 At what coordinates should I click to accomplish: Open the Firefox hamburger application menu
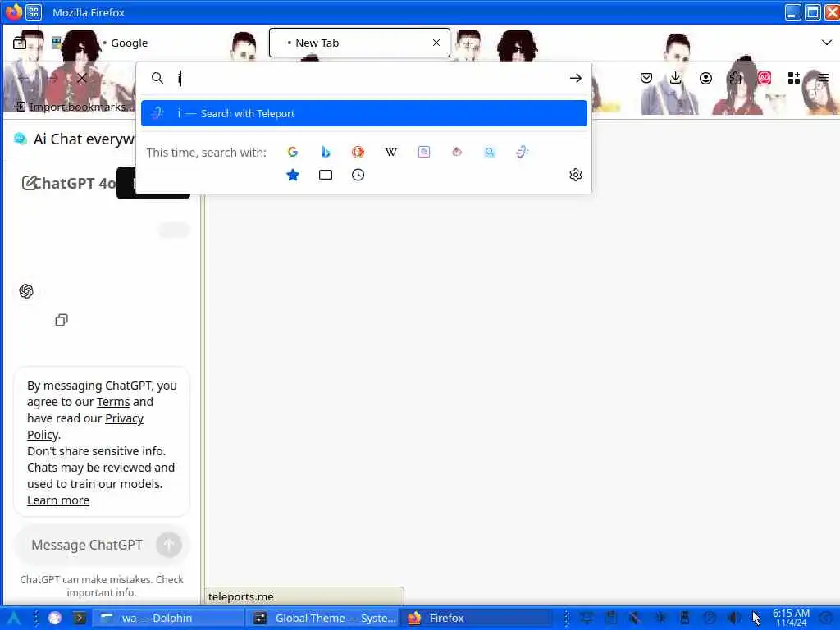[824, 78]
